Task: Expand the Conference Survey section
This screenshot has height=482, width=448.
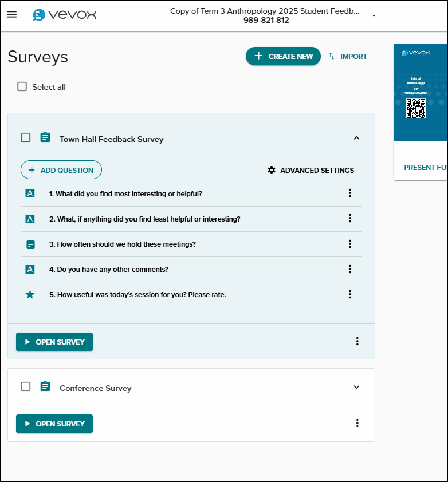Action: 356,386
